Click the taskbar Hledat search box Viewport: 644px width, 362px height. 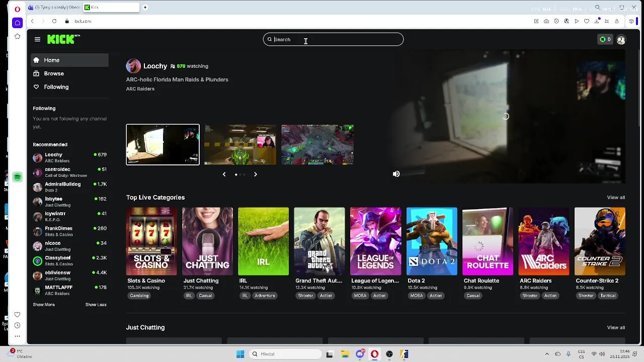(x=285, y=354)
